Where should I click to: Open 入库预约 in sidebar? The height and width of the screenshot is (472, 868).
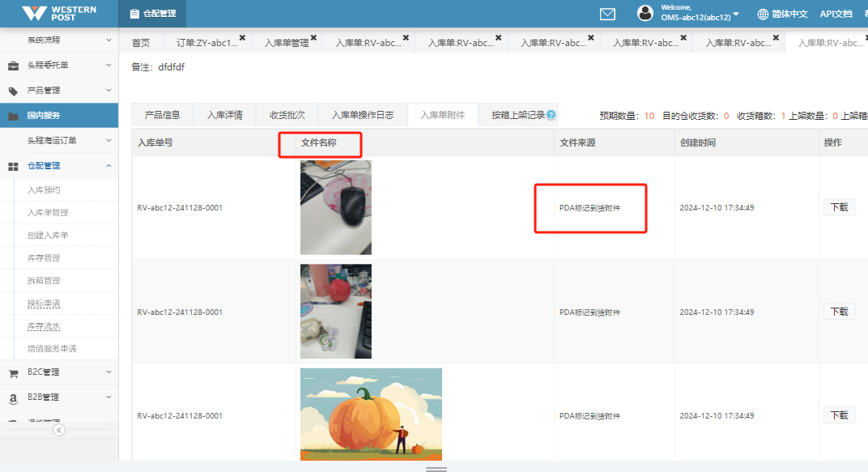point(44,189)
